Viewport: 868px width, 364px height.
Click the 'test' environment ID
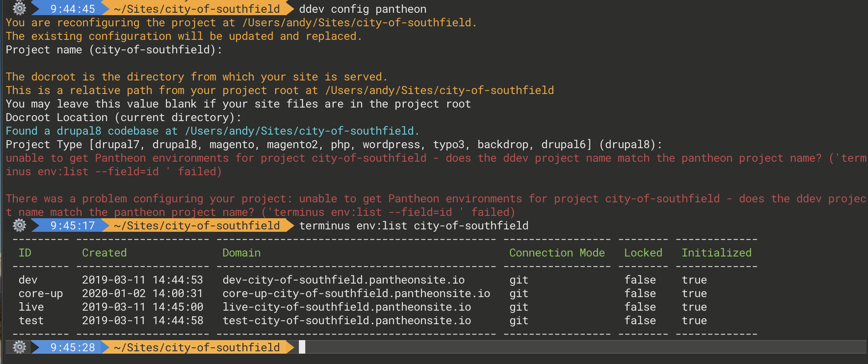(31, 321)
